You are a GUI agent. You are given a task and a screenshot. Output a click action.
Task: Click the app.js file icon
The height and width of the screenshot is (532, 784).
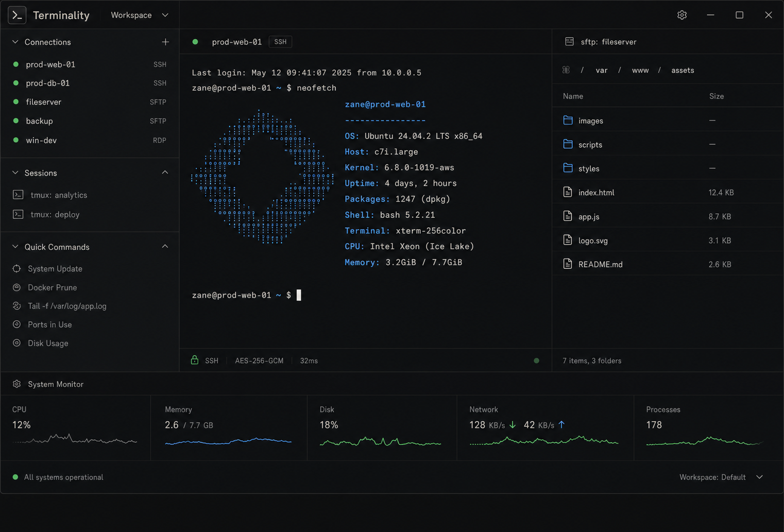568,216
